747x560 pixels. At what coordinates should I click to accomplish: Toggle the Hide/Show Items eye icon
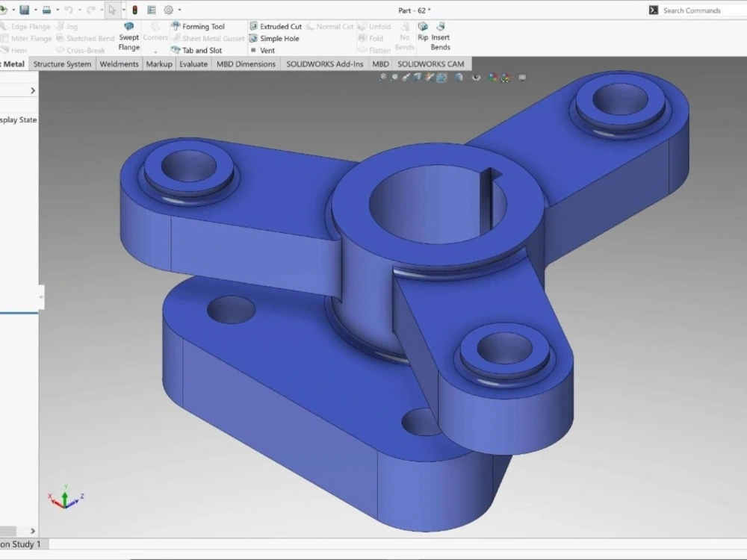pyautogui.click(x=476, y=77)
